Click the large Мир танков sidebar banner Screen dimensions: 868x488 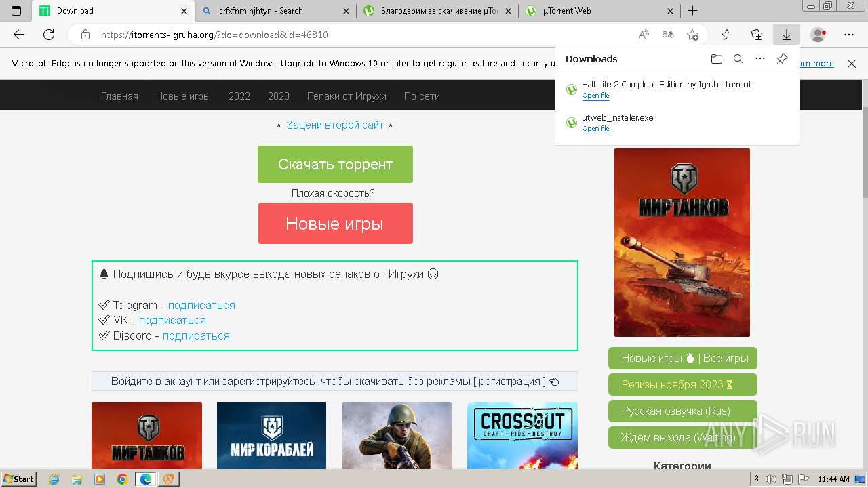click(682, 243)
